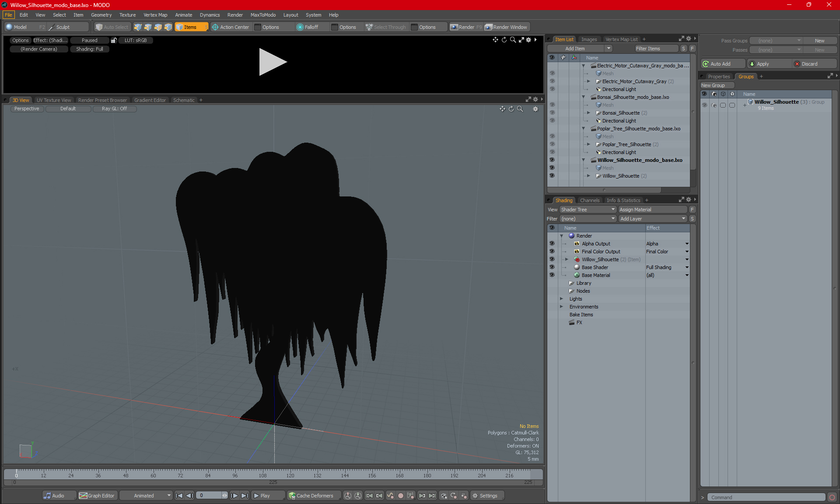Toggle visibility of Willow_Silhouette_modo_base.lxo scene

coord(552,160)
